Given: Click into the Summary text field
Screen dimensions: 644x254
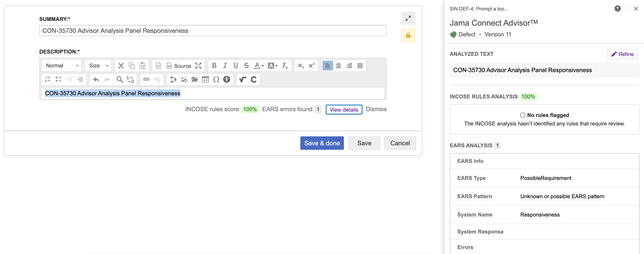Looking at the screenshot, I should click(213, 31).
